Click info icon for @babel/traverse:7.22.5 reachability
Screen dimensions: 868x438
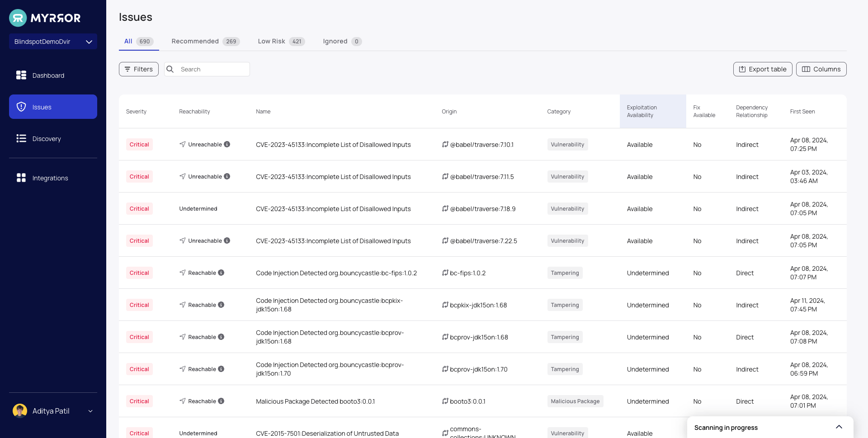[227, 240]
